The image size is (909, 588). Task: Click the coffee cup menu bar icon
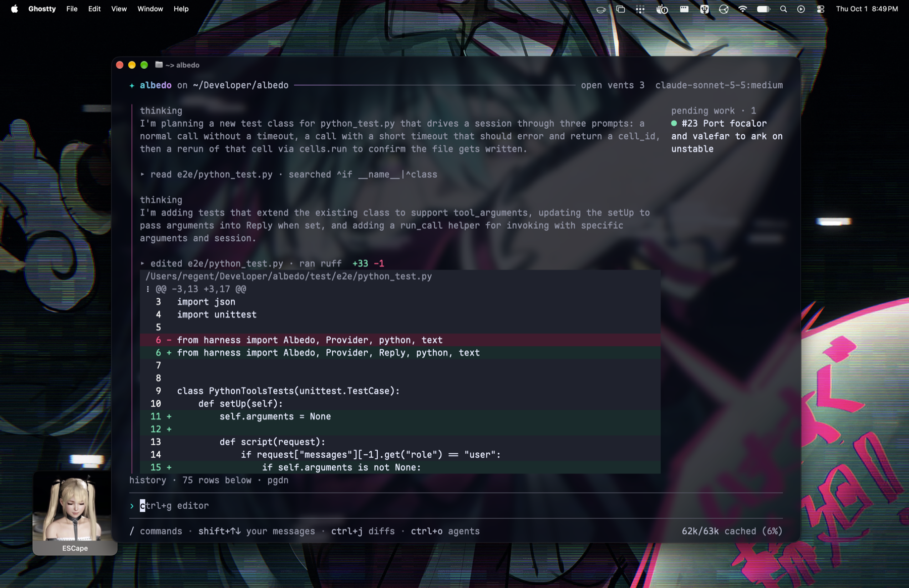click(601, 9)
